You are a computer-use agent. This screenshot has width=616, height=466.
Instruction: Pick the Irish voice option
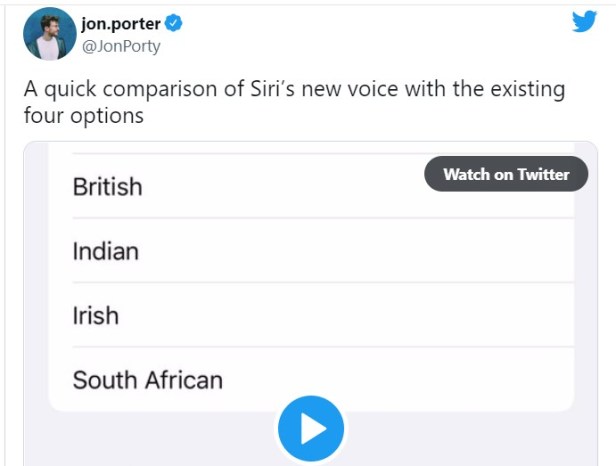pyautogui.click(x=96, y=316)
